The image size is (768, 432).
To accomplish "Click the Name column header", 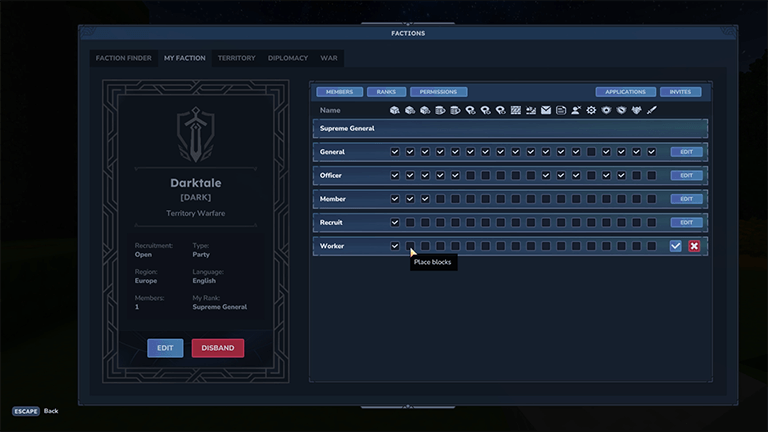I will (x=330, y=110).
